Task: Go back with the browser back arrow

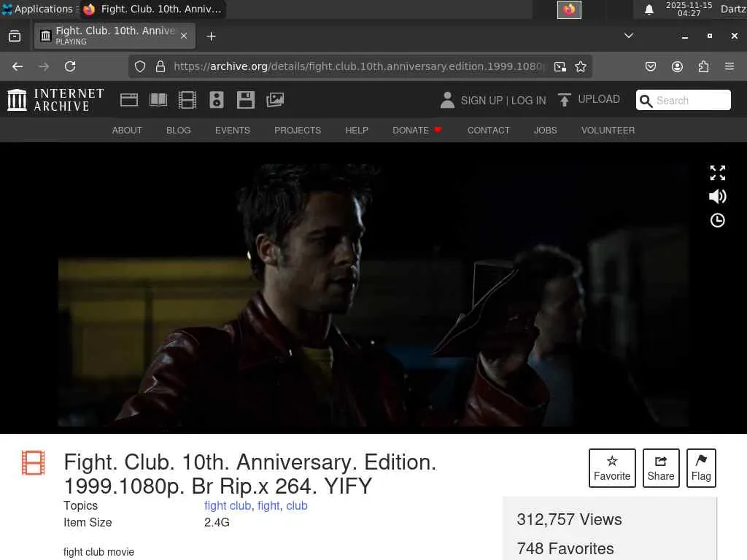Action: click(x=18, y=66)
